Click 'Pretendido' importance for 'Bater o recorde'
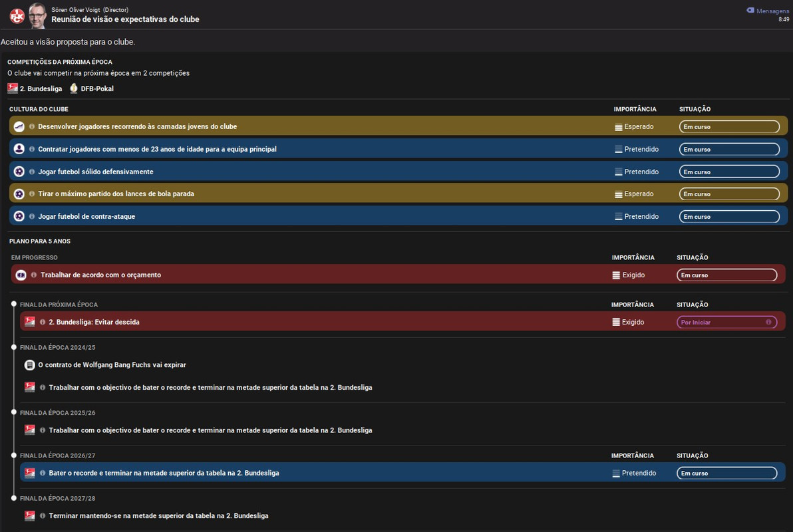 [634, 473]
